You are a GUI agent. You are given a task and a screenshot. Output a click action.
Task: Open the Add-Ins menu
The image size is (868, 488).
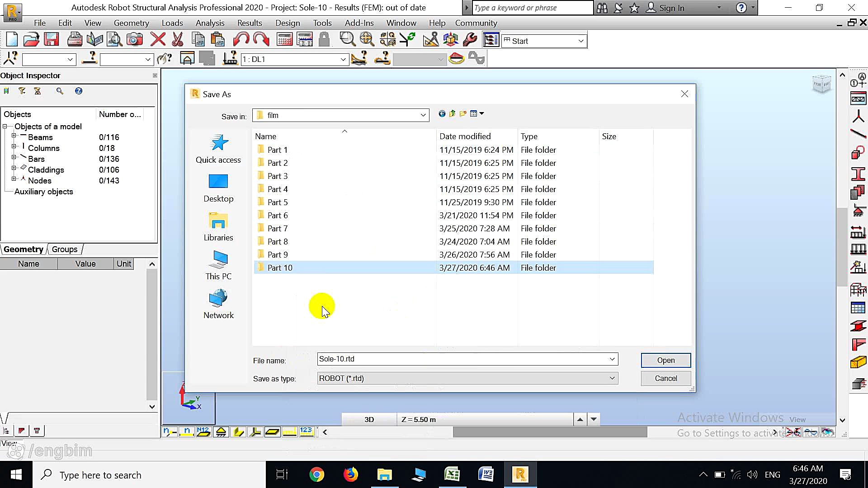(359, 23)
